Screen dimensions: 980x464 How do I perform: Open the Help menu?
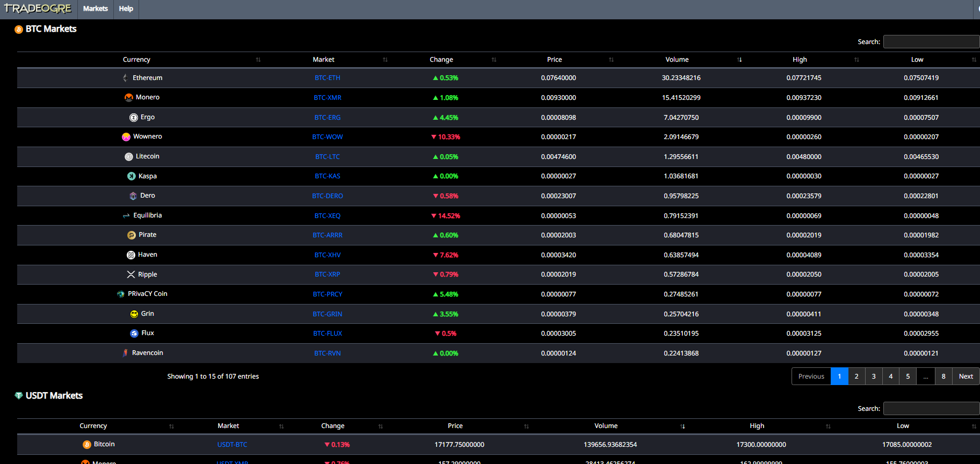point(126,9)
